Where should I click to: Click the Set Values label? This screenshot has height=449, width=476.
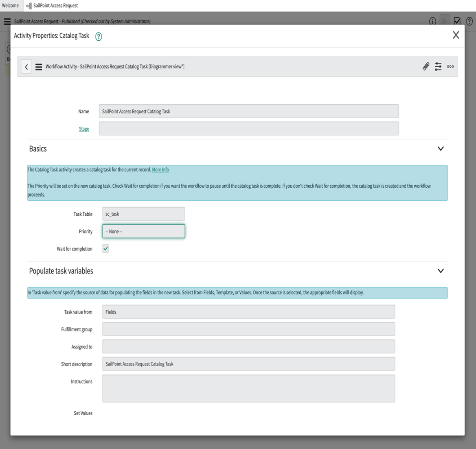pyautogui.click(x=83, y=413)
